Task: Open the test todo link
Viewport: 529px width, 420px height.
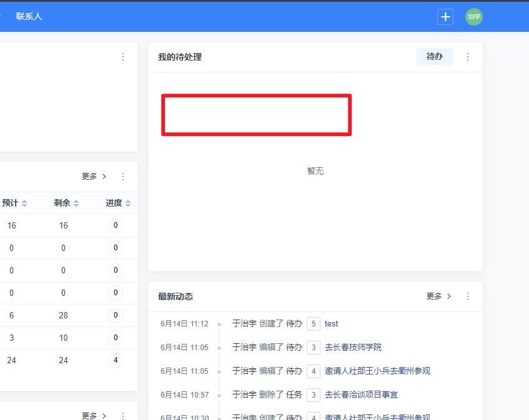Action: point(331,324)
